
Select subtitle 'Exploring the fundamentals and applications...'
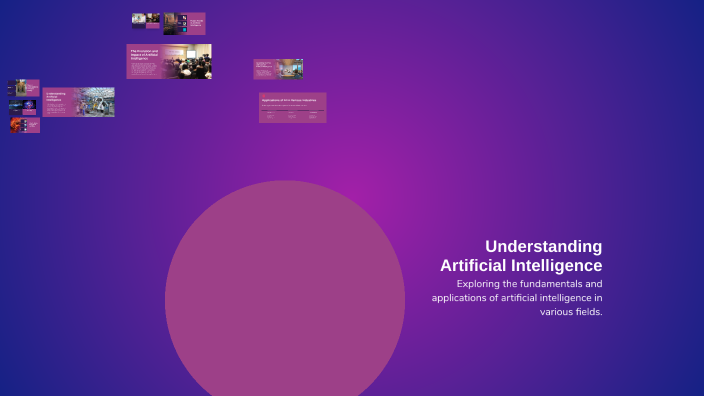(517, 298)
